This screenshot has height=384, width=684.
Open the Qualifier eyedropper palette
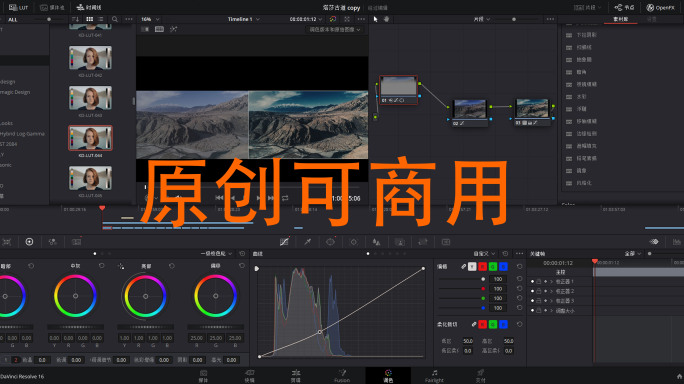pyautogui.click(x=308, y=242)
